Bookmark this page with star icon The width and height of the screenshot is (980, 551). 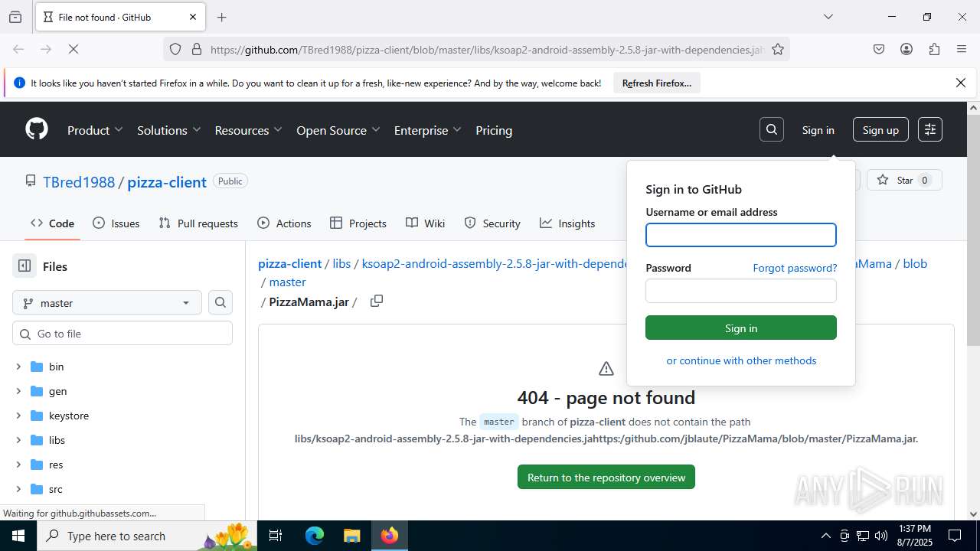point(778,49)
